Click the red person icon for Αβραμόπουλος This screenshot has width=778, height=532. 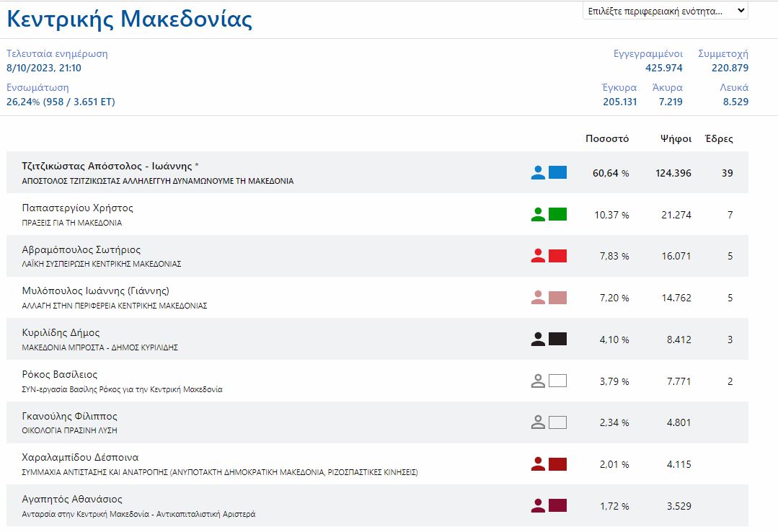pos(538,256)
